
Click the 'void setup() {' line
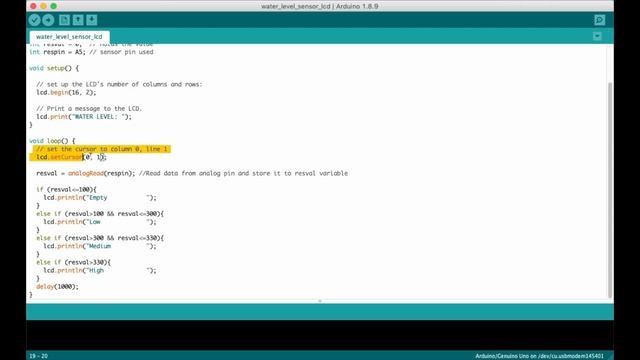pyautogui.click(x=54, y=68)
